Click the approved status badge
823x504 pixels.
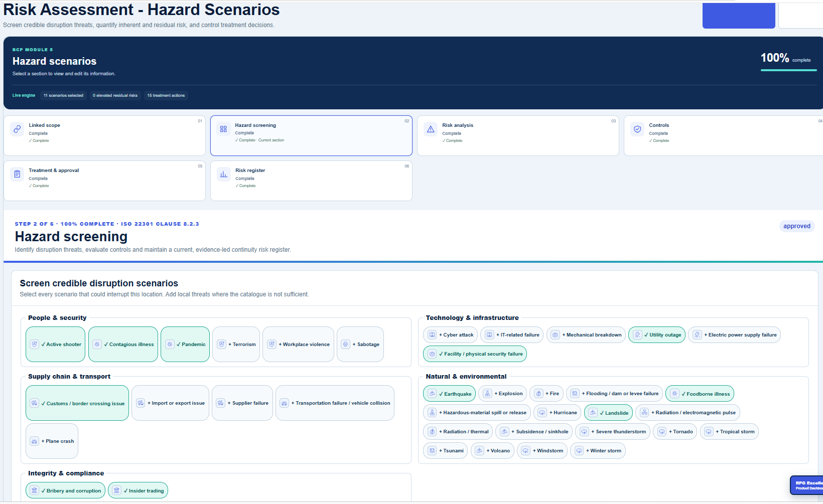[x=796, y=226]
